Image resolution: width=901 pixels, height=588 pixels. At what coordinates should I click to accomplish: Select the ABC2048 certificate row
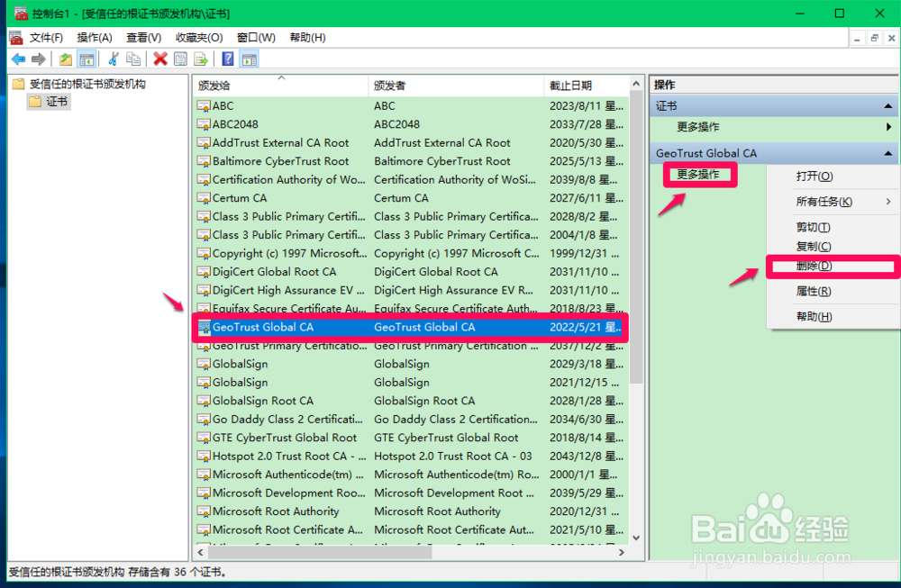pyautogui.click(x=411, y=124)
